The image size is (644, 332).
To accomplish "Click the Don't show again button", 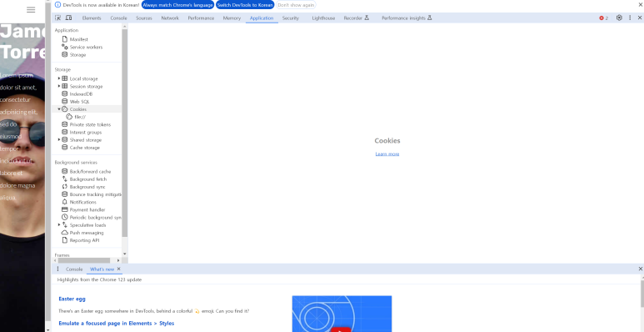I will [x=296, y=5].
